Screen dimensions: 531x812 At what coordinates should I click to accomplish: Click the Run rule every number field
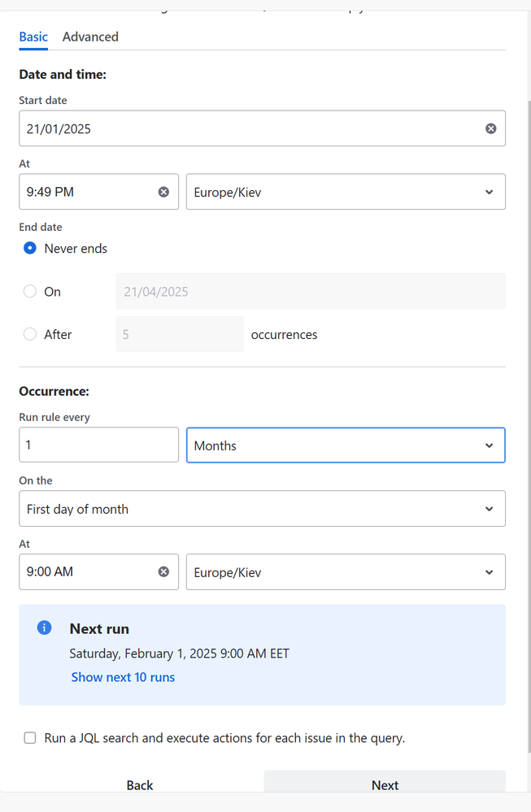pos(98,445)
